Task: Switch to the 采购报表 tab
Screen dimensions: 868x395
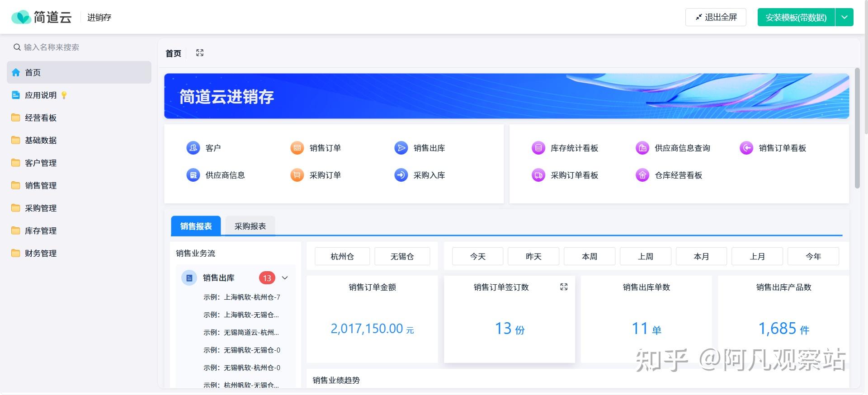Action: point(250,226)
